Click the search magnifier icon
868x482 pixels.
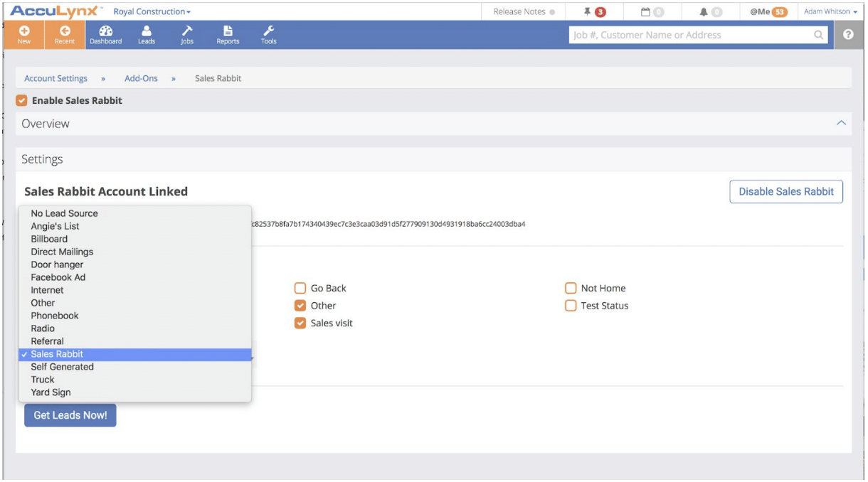coord(819,35)
